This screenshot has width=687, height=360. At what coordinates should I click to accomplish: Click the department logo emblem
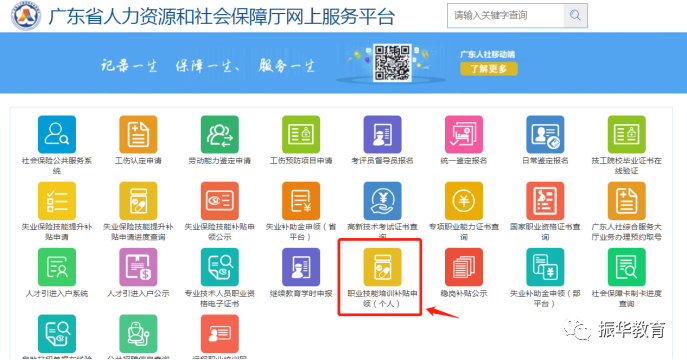coord(25,16)
